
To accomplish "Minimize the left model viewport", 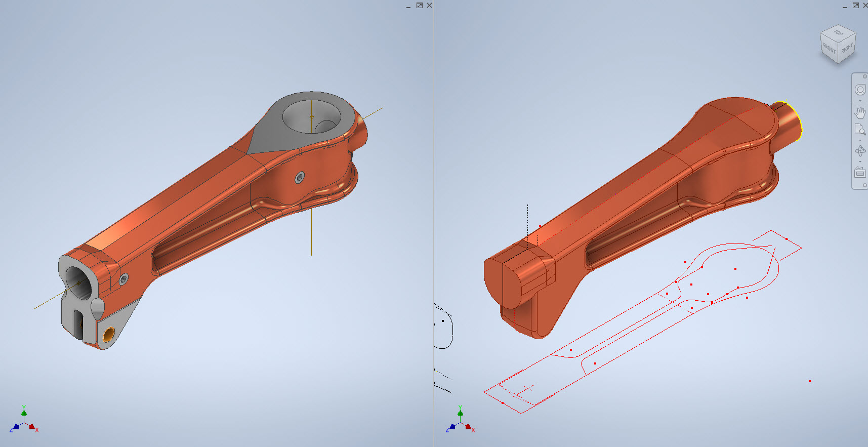I will pyautogui.click(x=408, y=6).
